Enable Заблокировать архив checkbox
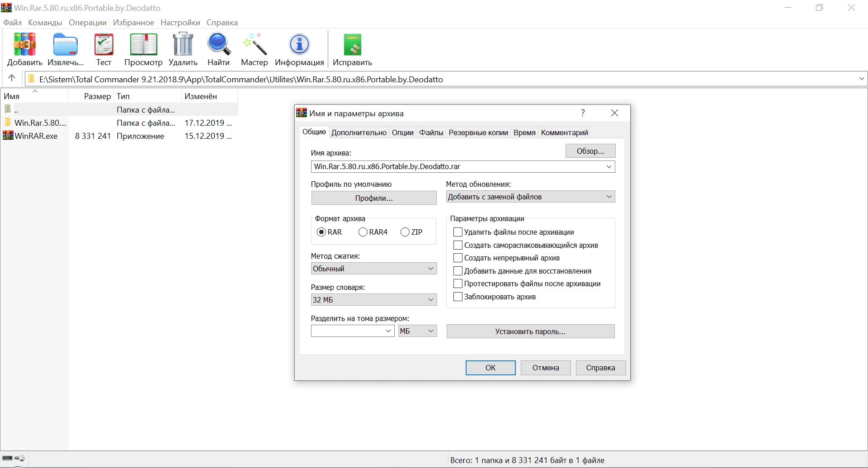This screenshot has height=468, width=868. point(458,297)
